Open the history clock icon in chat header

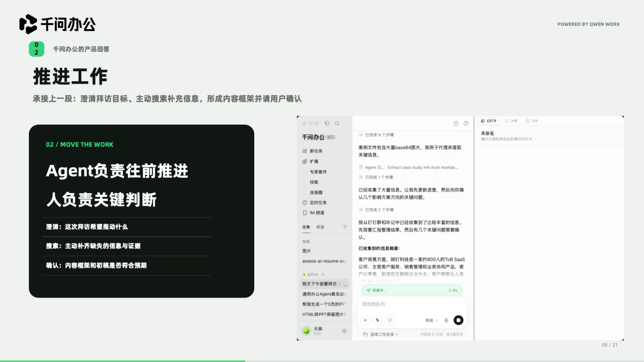466,123
